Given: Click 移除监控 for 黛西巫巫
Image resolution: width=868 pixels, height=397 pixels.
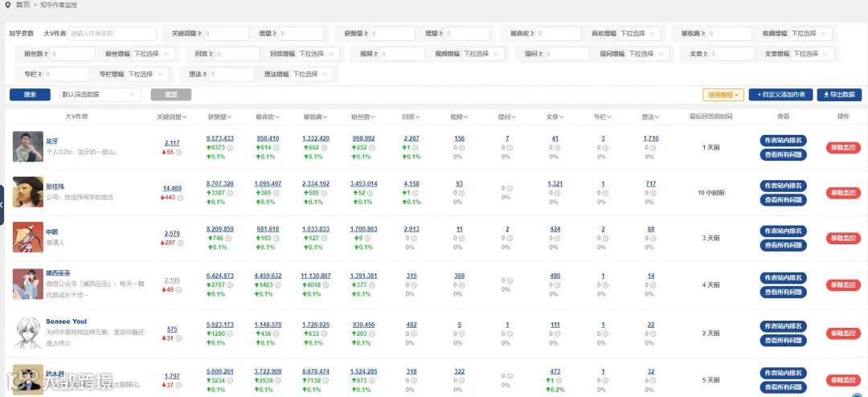Looking at the screenshot, I should click(843, 285).
